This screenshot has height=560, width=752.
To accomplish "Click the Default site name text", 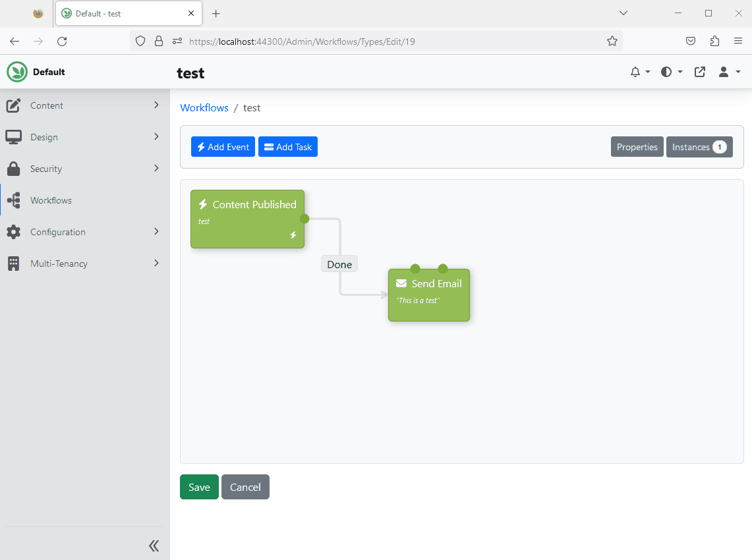I will coord(49,72).
